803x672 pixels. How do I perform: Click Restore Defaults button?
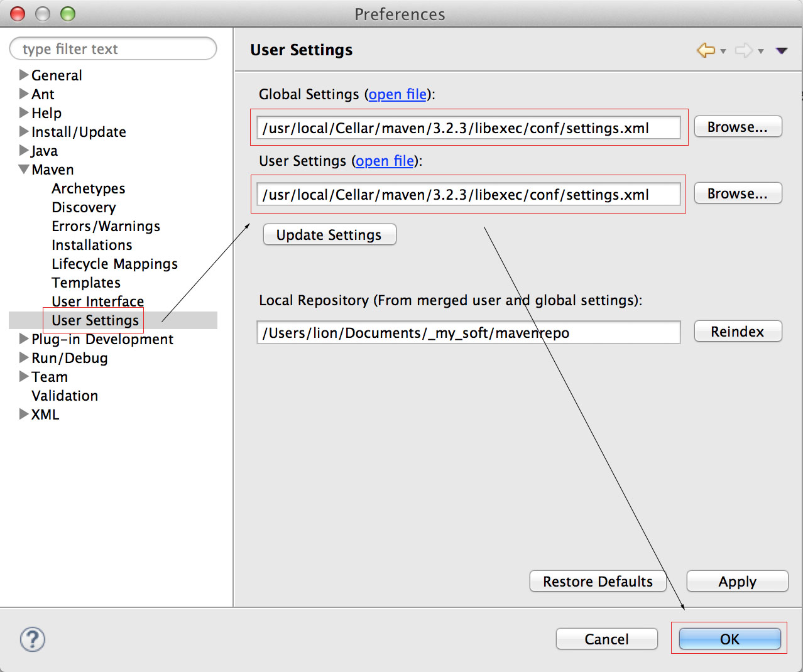click(x=598, y=582)
